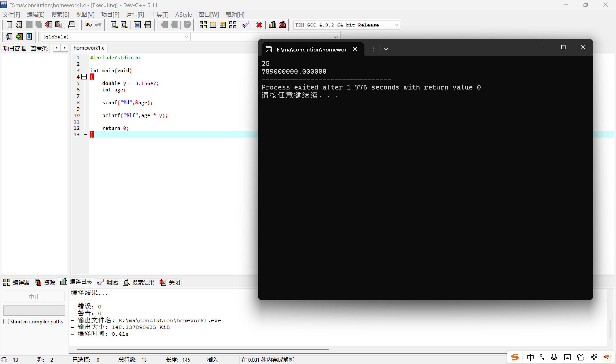Click the red X stop execution icon
Image resolution: width=616 pixels, height=364 pixels.
259,25
